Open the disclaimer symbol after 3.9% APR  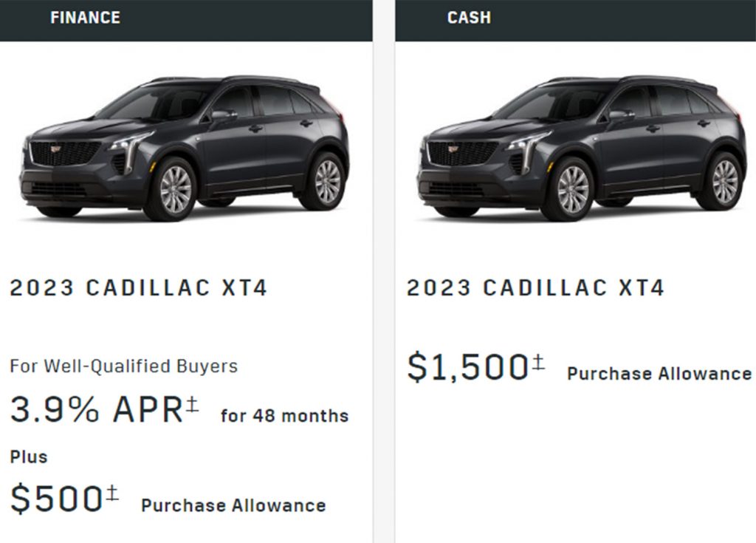pos(192,404)
